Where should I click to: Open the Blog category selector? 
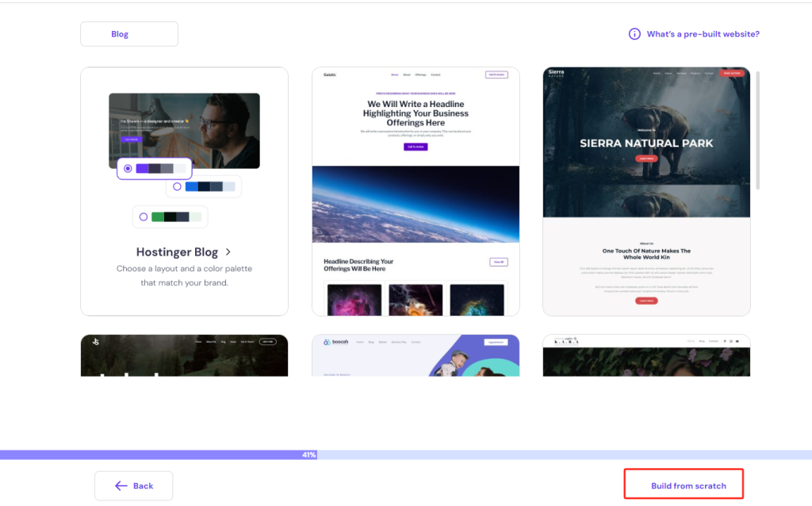128,34
